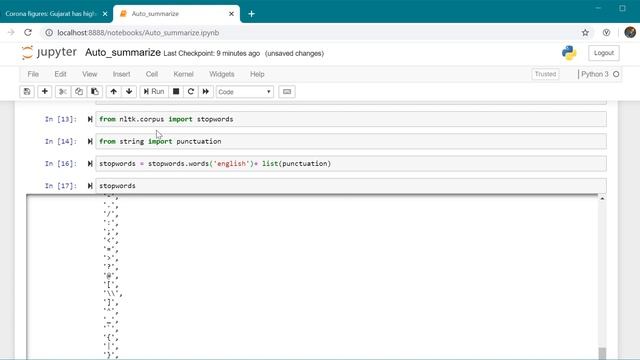
Task: Open the Help menu
Action: 257,74
